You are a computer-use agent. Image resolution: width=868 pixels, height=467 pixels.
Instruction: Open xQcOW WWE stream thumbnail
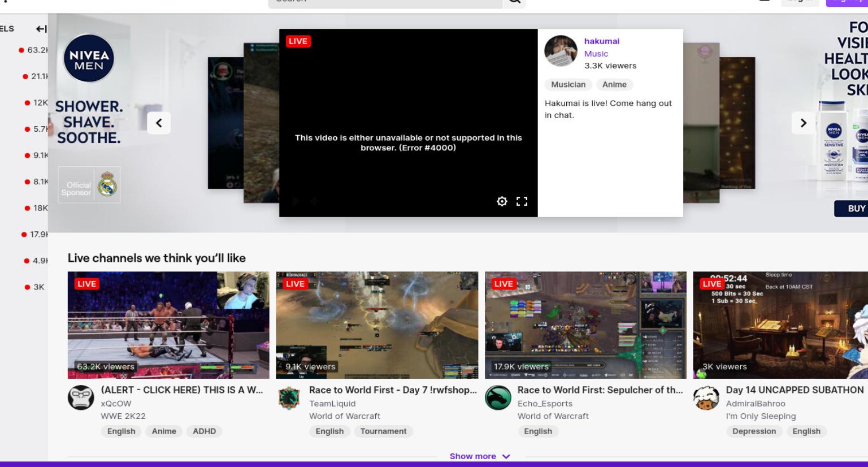tap(168, 325)
